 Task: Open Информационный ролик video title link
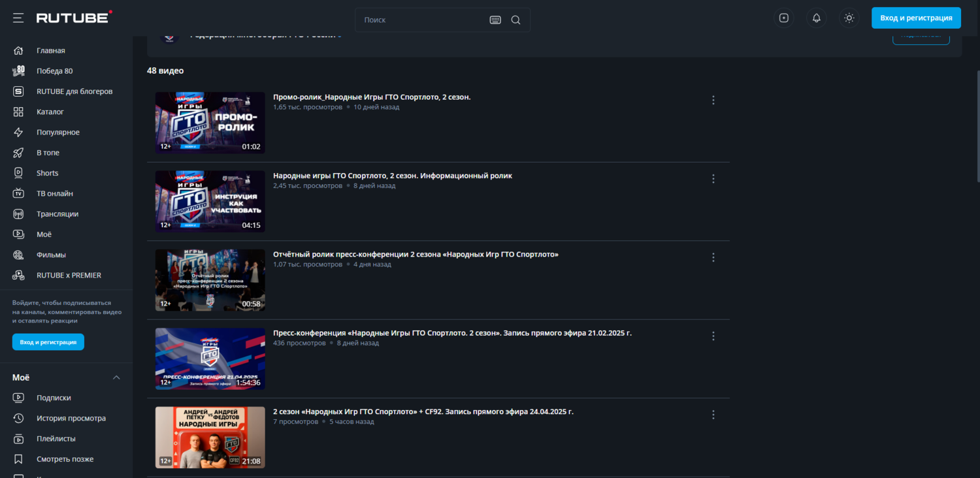[x=393, y=176]
